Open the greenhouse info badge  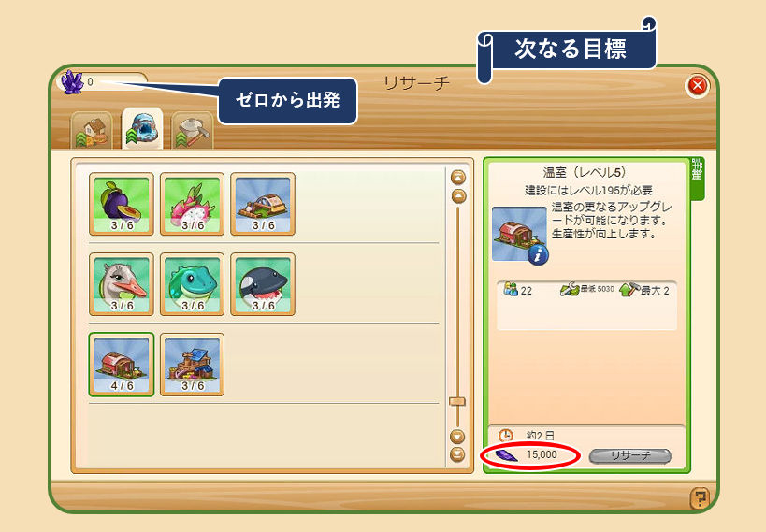[x=538, y=255]
